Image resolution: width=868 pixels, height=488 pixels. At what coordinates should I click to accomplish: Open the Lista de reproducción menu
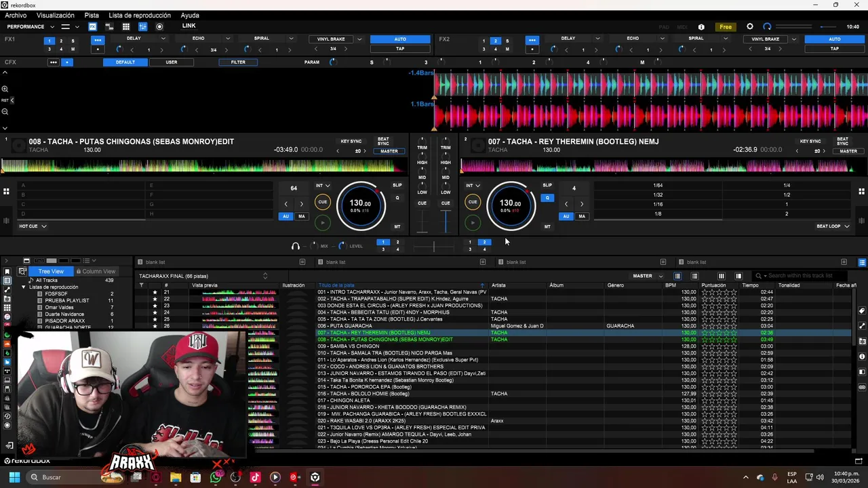[x=140, y=16]
